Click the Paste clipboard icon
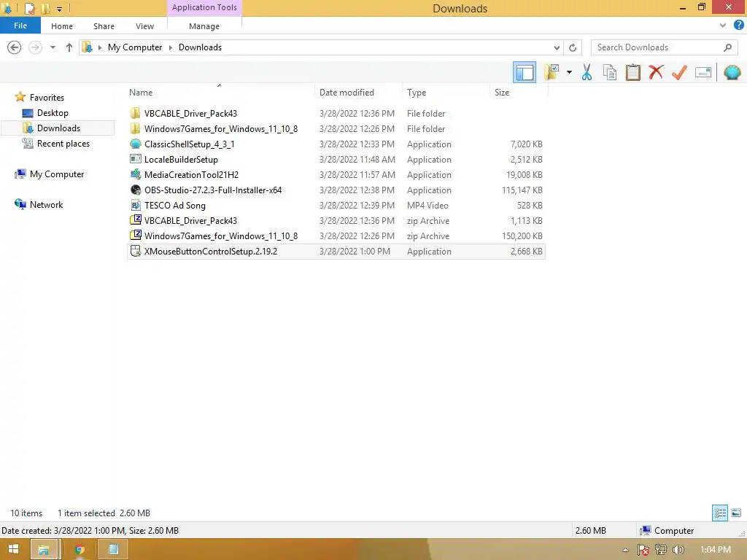 coord(632,72)
